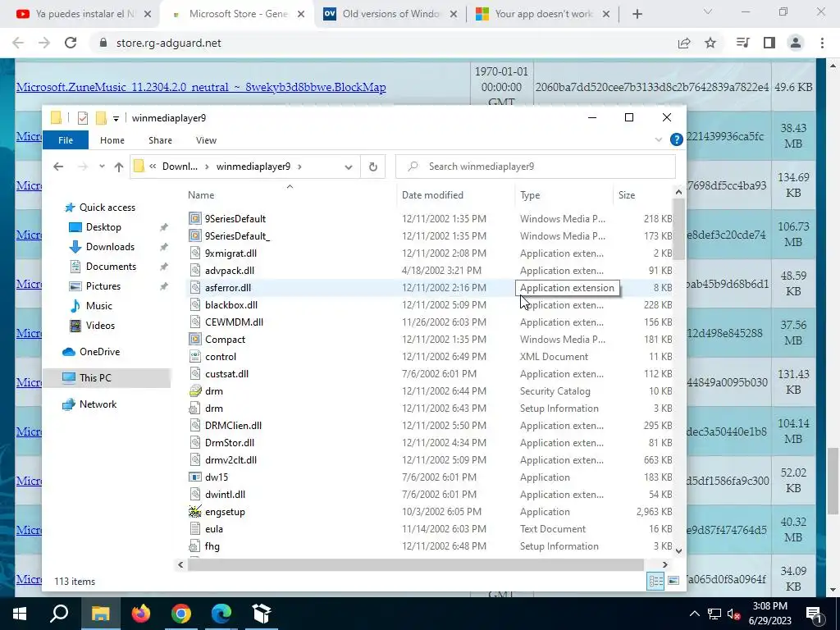The height and width of the screenshot is (630, 840).
Task: Click the Search winmediaplayer9 field
Action: [535, 167]
